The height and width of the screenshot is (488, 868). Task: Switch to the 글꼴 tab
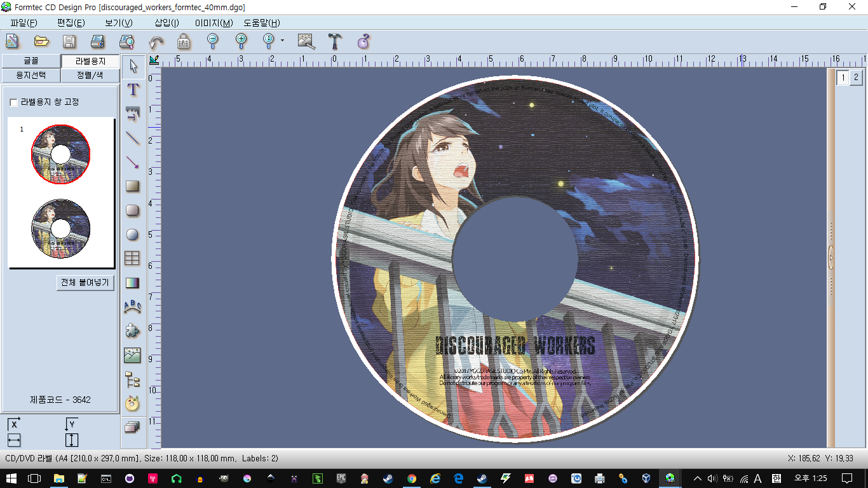coord(31,61)
